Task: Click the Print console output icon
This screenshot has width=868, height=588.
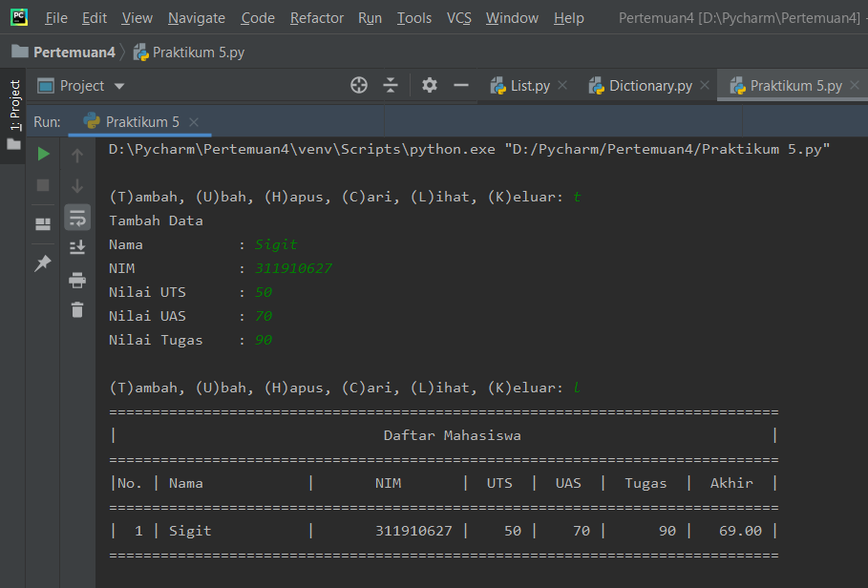Action: (77, 280)
